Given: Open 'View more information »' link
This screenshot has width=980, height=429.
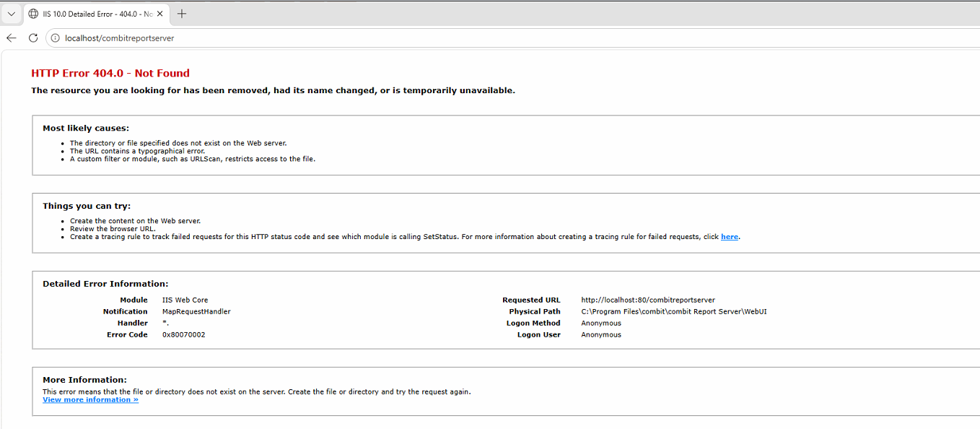Looking at the screenshot, I should [x=90, y=400].
